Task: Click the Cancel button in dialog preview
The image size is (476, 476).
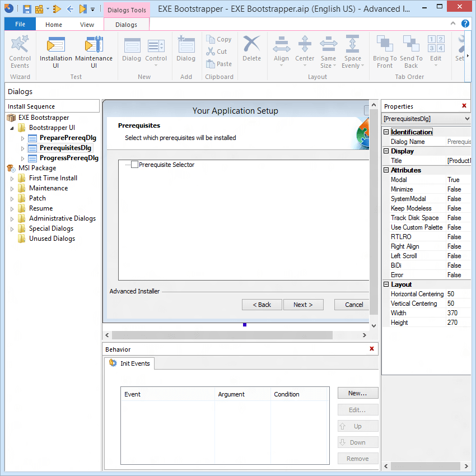Action: coord(352,305)
